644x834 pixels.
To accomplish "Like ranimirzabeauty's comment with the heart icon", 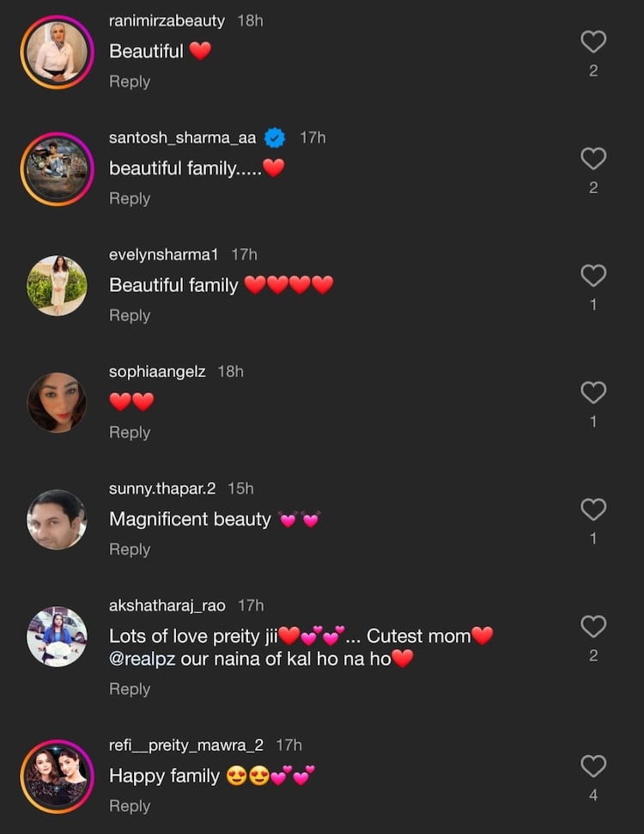I will [593, 40].
